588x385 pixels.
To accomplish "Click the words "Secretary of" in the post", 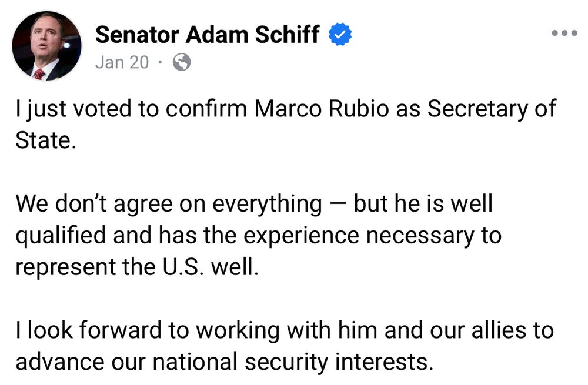I will 492,109.
